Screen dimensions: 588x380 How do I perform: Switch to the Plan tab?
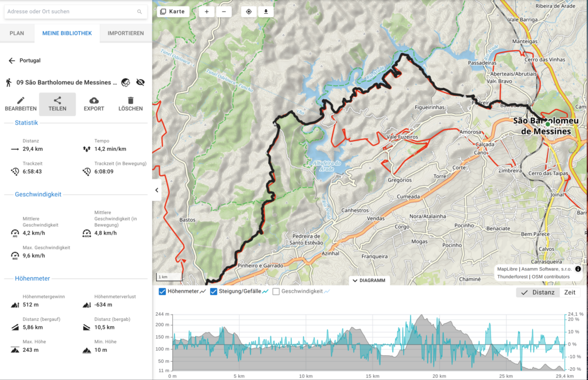[17, 33]
